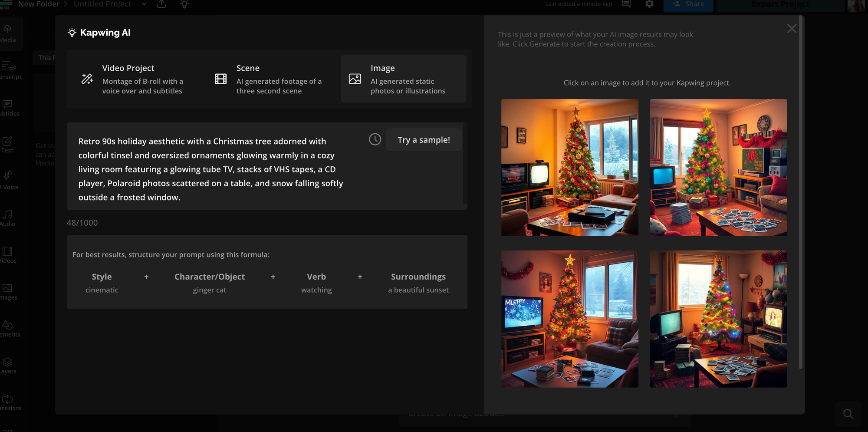Click the prompt history clock icon

point(374,139)
